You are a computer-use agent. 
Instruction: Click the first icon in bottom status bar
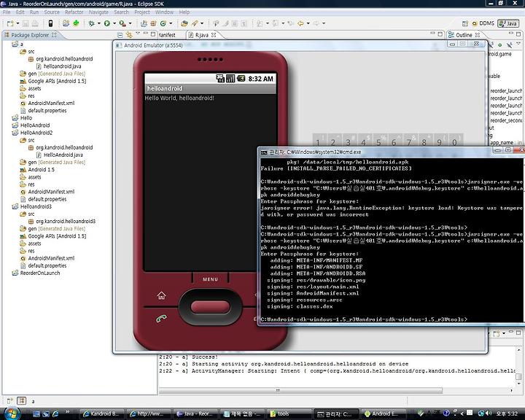(9, 400)
